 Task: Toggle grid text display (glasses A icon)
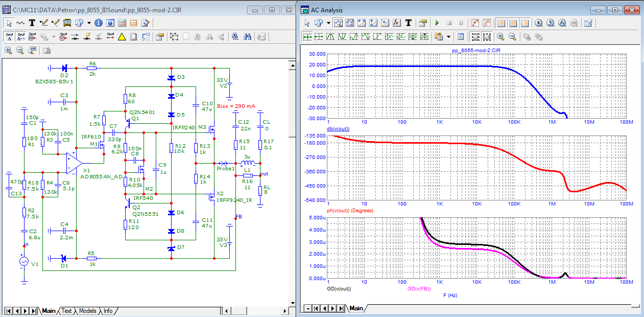[x=9, y=37]
